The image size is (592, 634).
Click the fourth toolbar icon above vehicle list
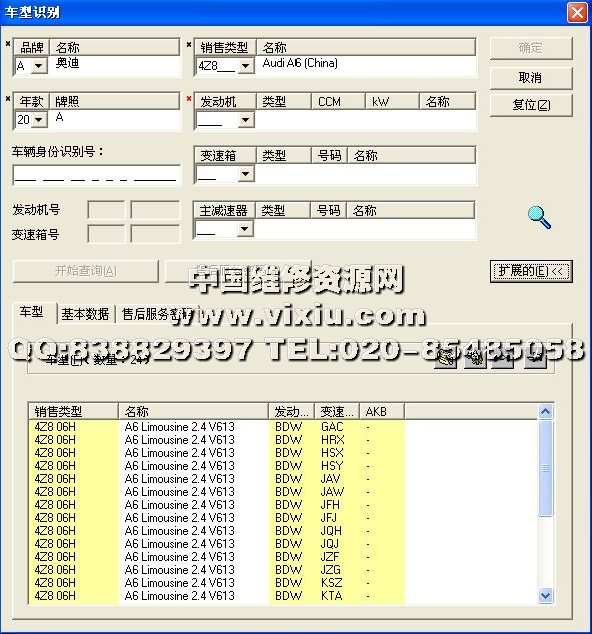coord(535,357)
